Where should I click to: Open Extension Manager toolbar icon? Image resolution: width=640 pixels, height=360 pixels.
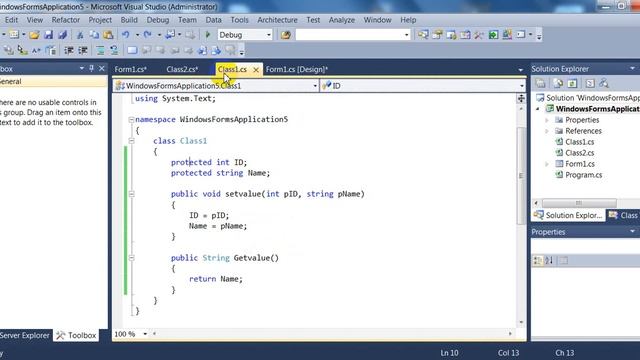point(507,35)
